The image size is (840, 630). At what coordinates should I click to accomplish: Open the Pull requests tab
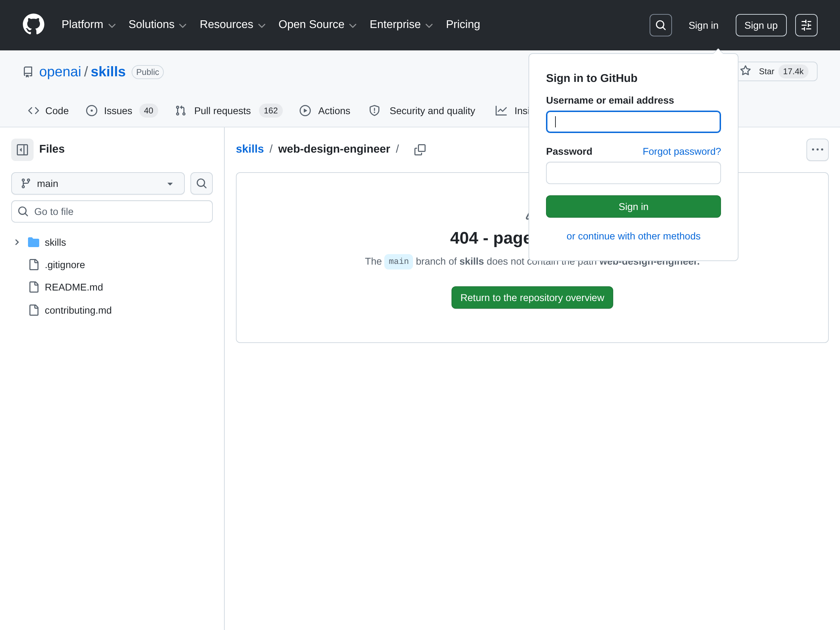coord(222,111)
